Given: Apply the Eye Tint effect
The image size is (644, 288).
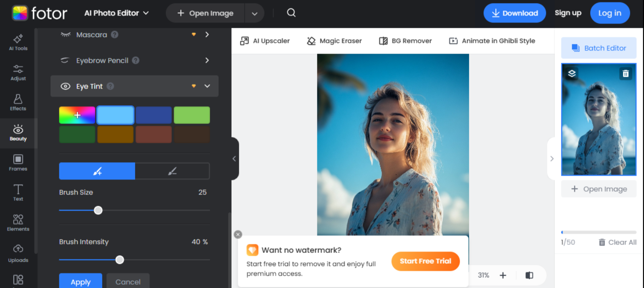Looking at the screenshot, I should pos(80,281).
